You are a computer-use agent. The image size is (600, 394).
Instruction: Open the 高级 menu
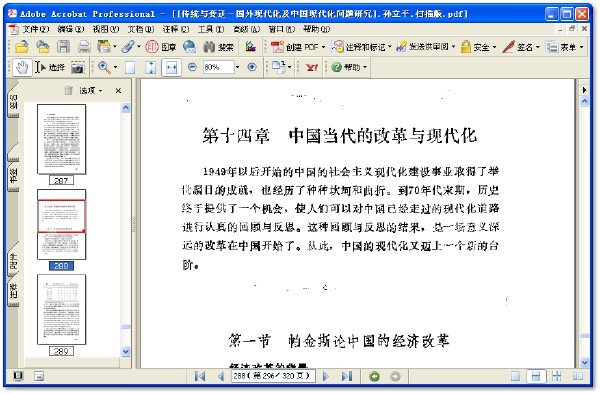click(x=246, y=29)
